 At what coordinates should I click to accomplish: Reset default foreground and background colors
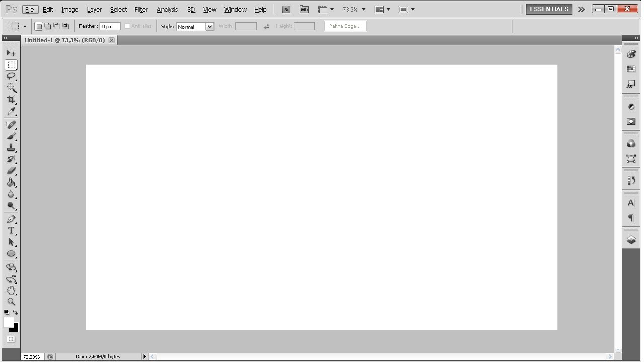coord(7,312)
